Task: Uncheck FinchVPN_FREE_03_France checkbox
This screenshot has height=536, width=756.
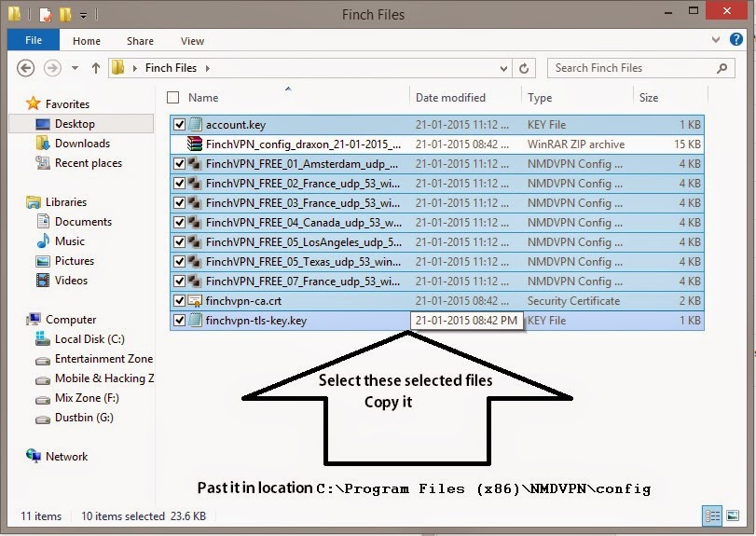Action: [179, 202]
